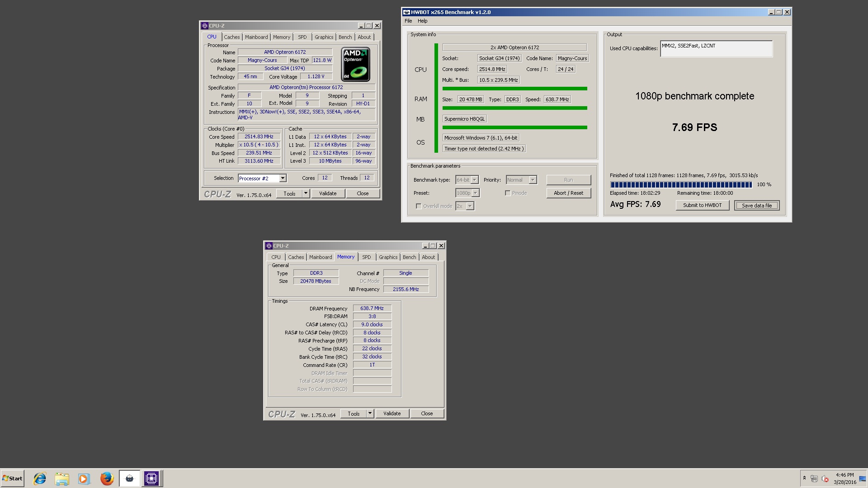The image size is (868, 488).
Task: Click the Supermicro H8QGL motherboard field
Action: (x=464, y=119)
